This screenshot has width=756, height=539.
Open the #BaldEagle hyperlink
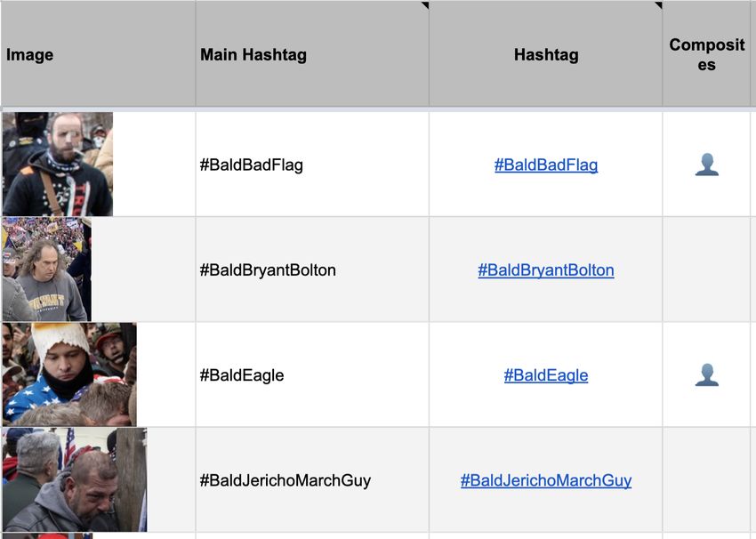pos(546,375)
